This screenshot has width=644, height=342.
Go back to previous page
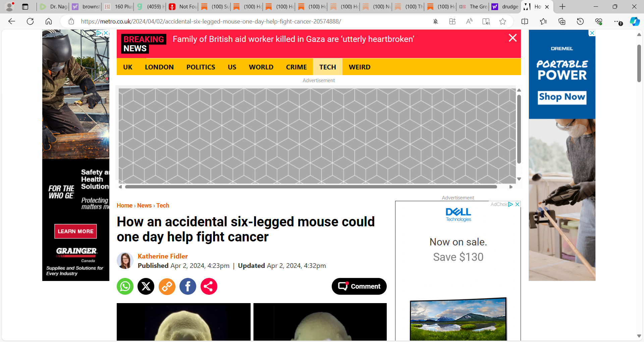click(x=12, y=21)
